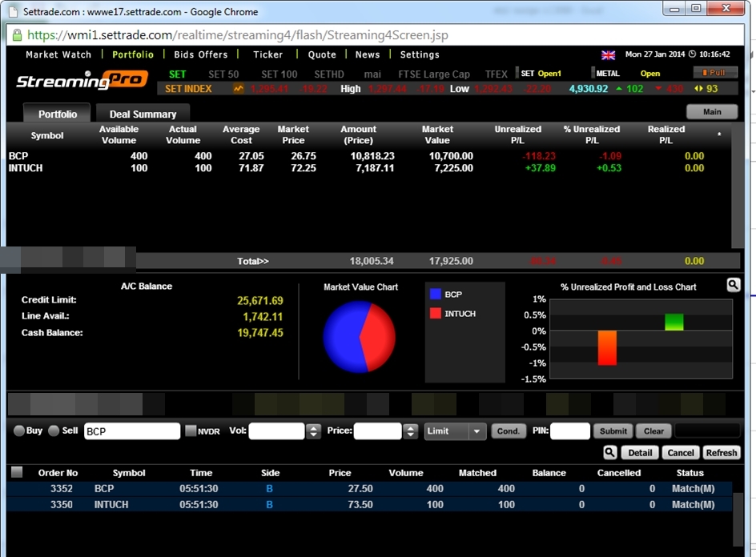The width and height of the screenshot is (756, 557).
Task: Open the Quote menu
Action: [322, 54]
